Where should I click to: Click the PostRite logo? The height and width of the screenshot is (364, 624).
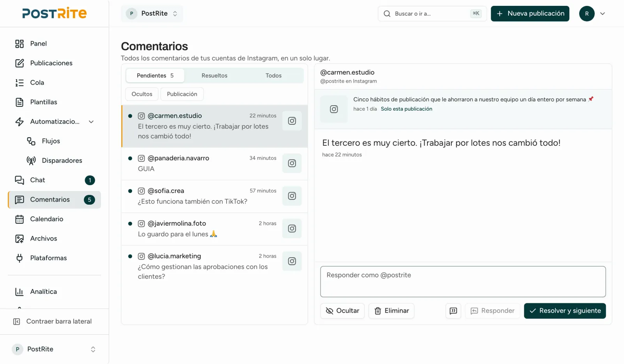[x=55, y=13]
